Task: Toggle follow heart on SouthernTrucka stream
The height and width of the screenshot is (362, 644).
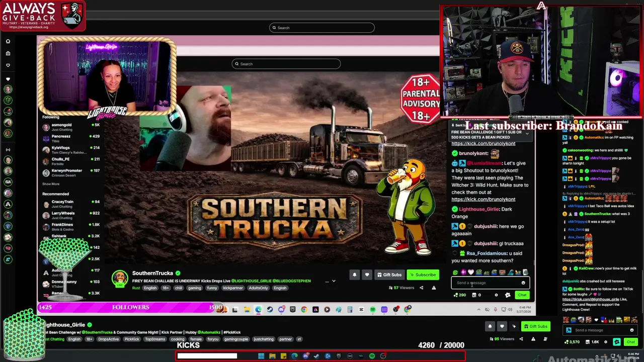Action: [367, 275]
